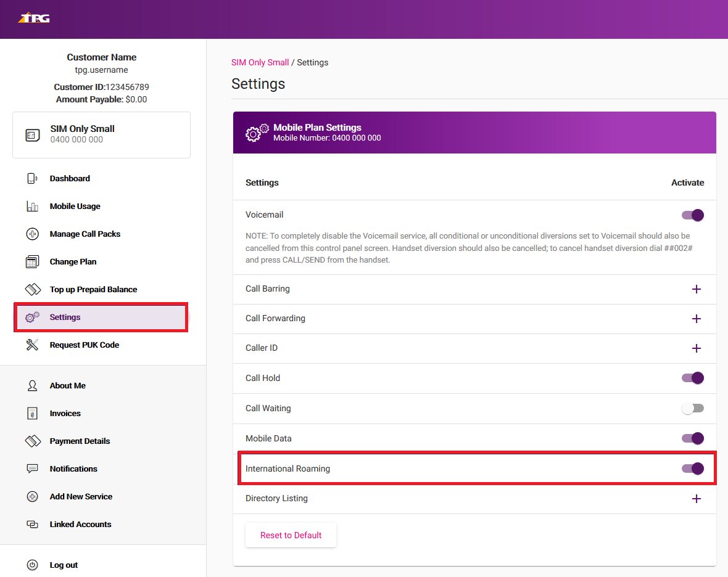Open Mobile Usage via bar chart icon

click(33, 206)
